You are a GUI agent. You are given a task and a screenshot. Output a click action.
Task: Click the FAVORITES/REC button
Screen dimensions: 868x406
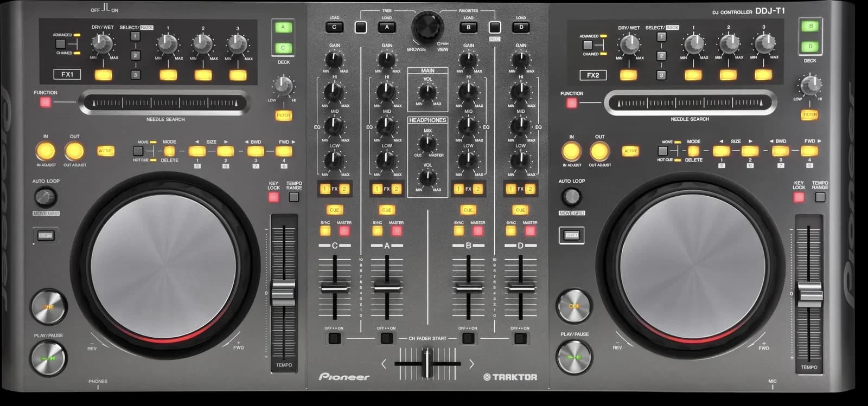(x=494, y=27)
